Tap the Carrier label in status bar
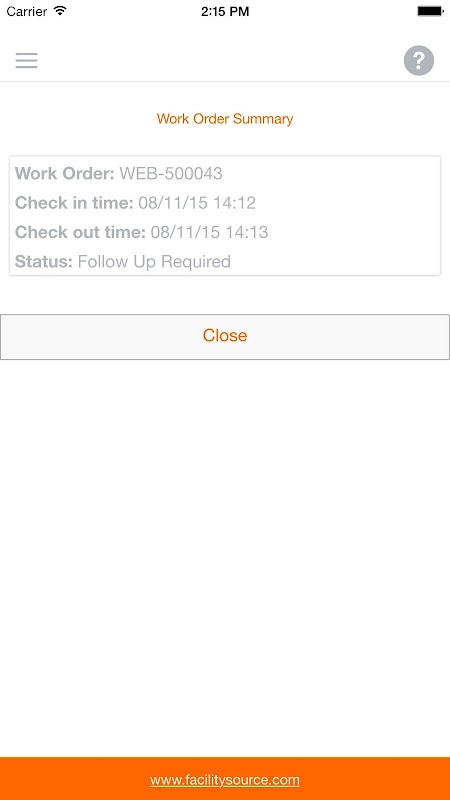 [x=27, y=11]
